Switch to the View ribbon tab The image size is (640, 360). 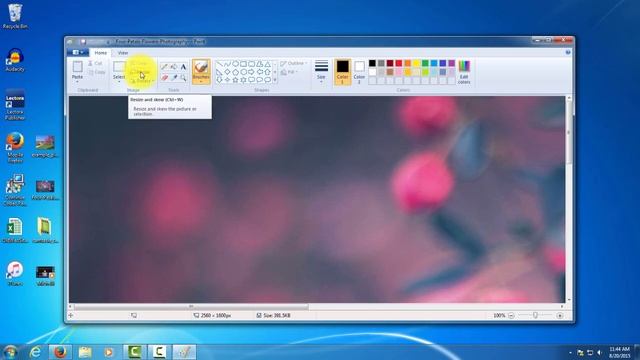coord(123,53)
